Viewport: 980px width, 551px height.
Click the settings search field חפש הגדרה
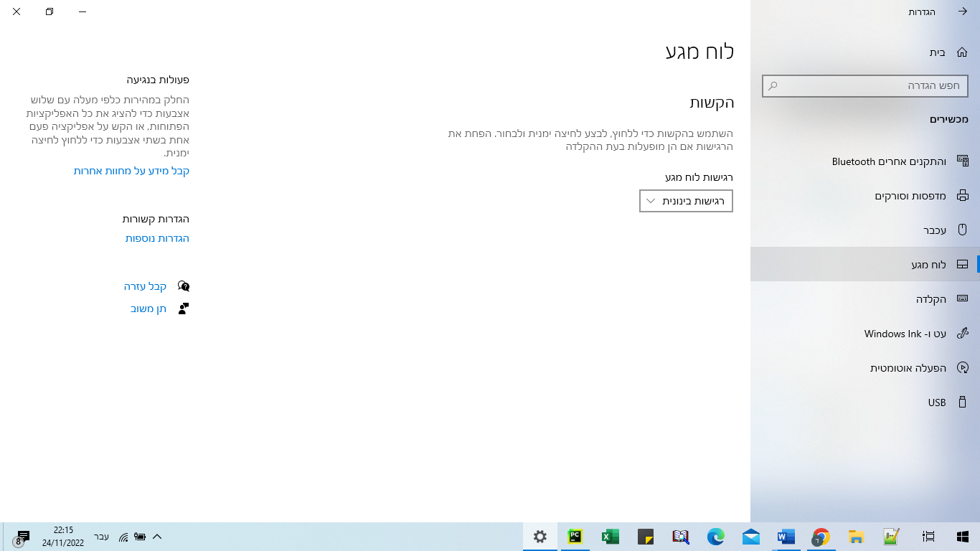click(864, 85)
